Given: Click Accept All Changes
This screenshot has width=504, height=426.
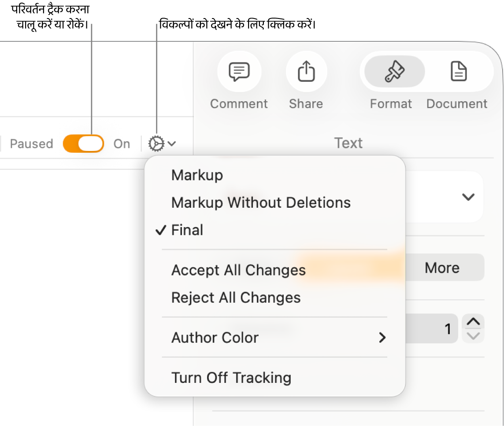Looking at the screenshot, I should coord(238,270).
